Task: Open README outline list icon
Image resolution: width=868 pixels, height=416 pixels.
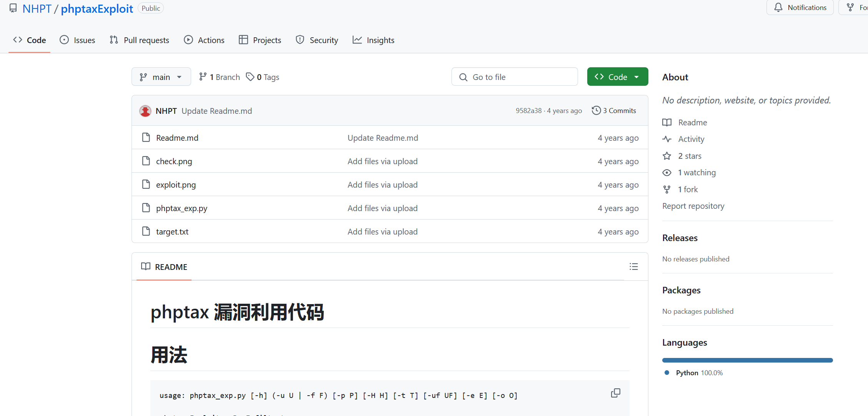Action: (633, 266)
